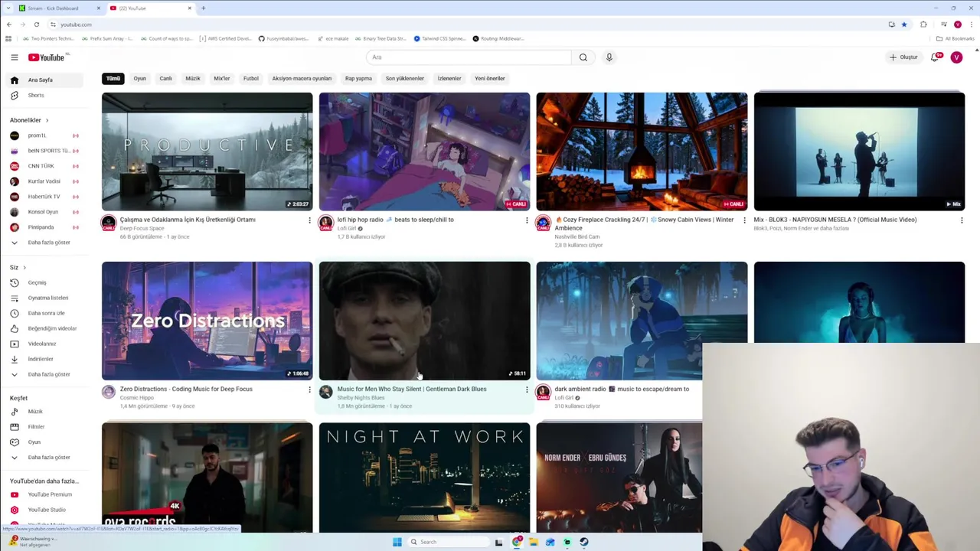Open options menu for Mix - BLOK3 video

[962, 221]
